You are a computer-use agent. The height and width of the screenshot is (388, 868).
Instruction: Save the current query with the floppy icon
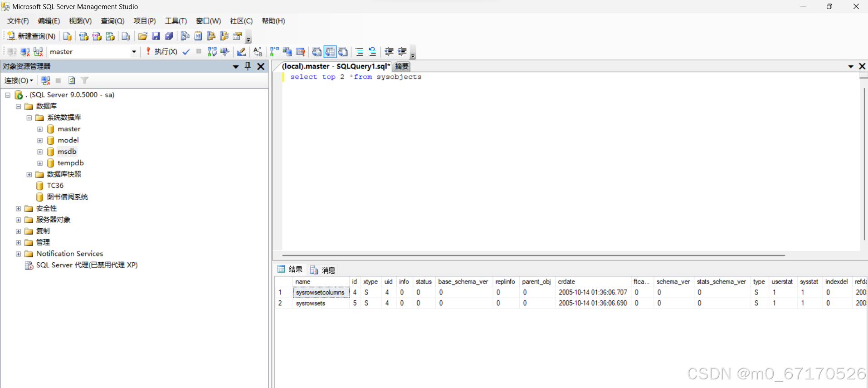[156, 36]
